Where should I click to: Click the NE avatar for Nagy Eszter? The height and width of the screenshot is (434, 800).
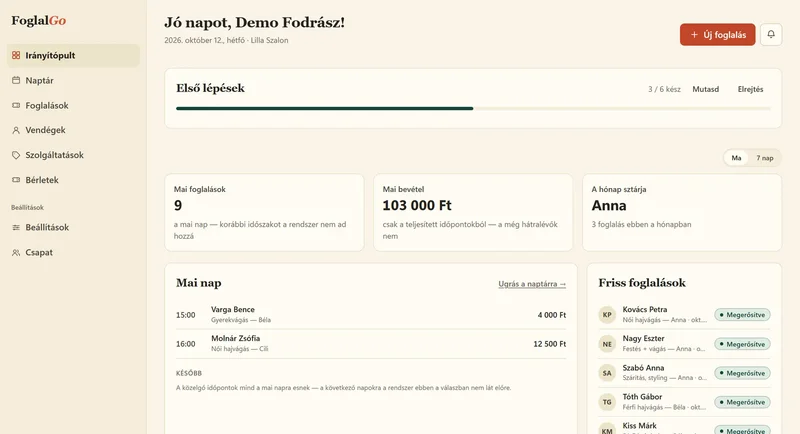point(607,344)
